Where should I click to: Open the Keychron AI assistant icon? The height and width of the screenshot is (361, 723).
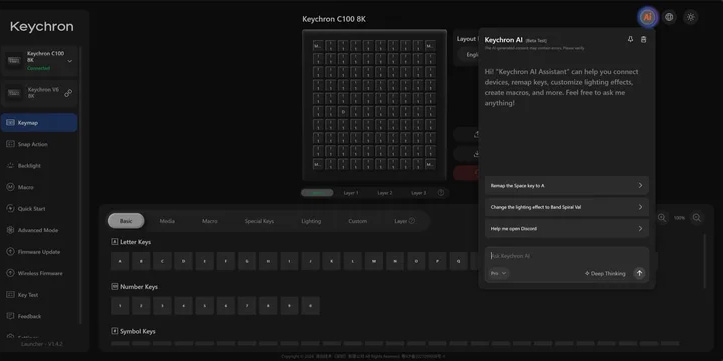647,18
